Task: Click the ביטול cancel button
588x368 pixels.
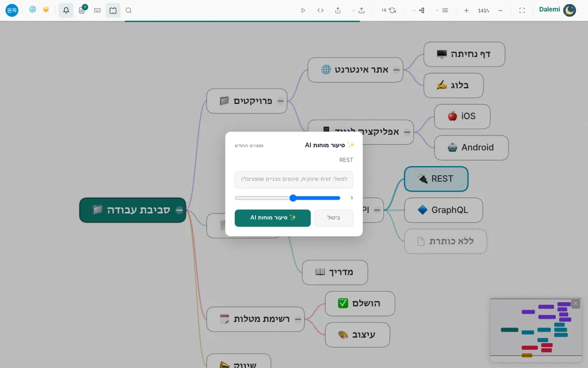Action: coord(334,218)
